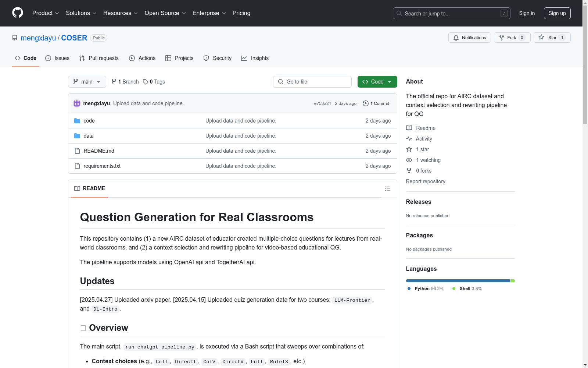Click the mengxiayu avatar in commit row
This screenshot has height=368, width=588.
tap(77, 103)
